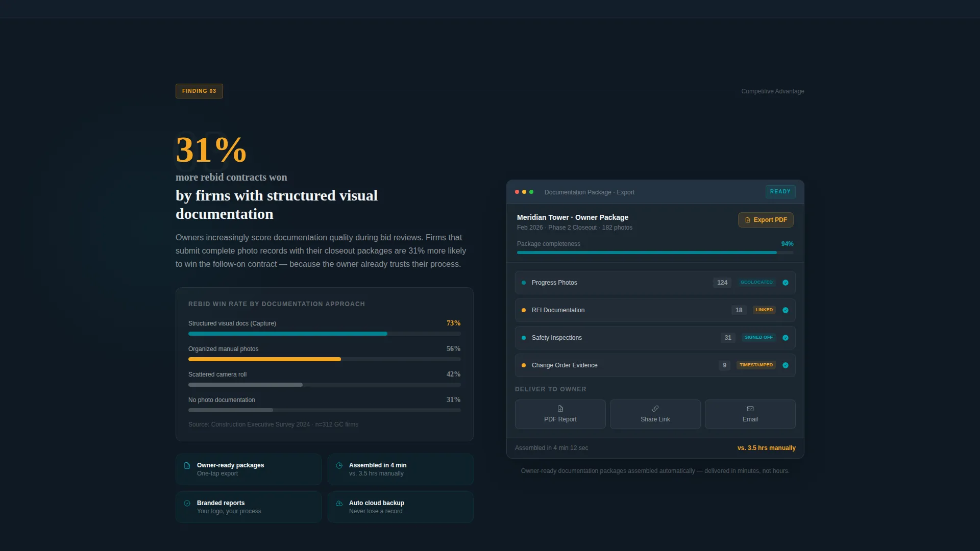980x551 pixels.
Task: Click the teal dot beside Safety Inspections
Action: [524, 338]
